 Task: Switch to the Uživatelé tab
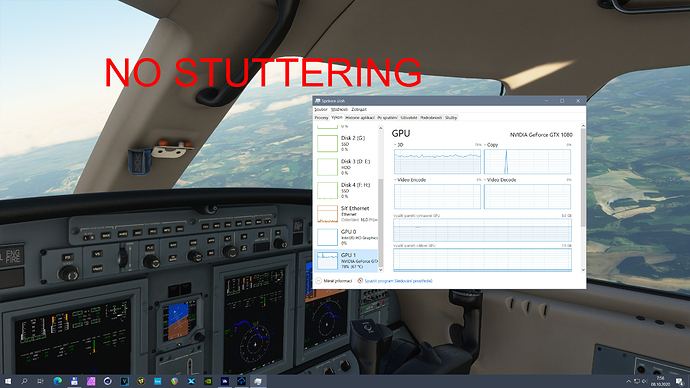pos(409,118)
